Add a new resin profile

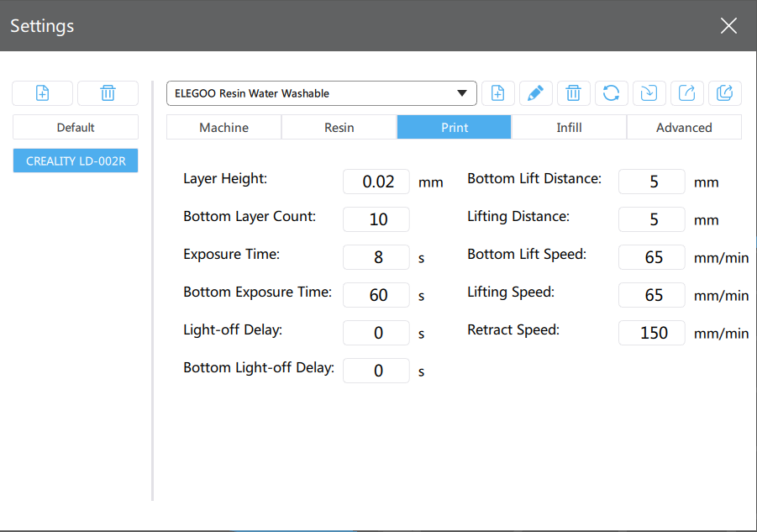497,93
